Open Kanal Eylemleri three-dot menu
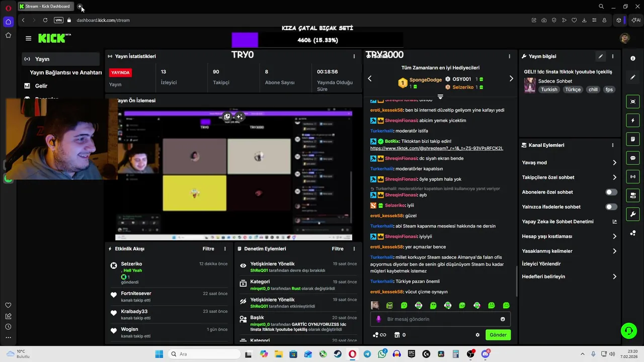This screenshot has width=644, height=362. (612, 145)
